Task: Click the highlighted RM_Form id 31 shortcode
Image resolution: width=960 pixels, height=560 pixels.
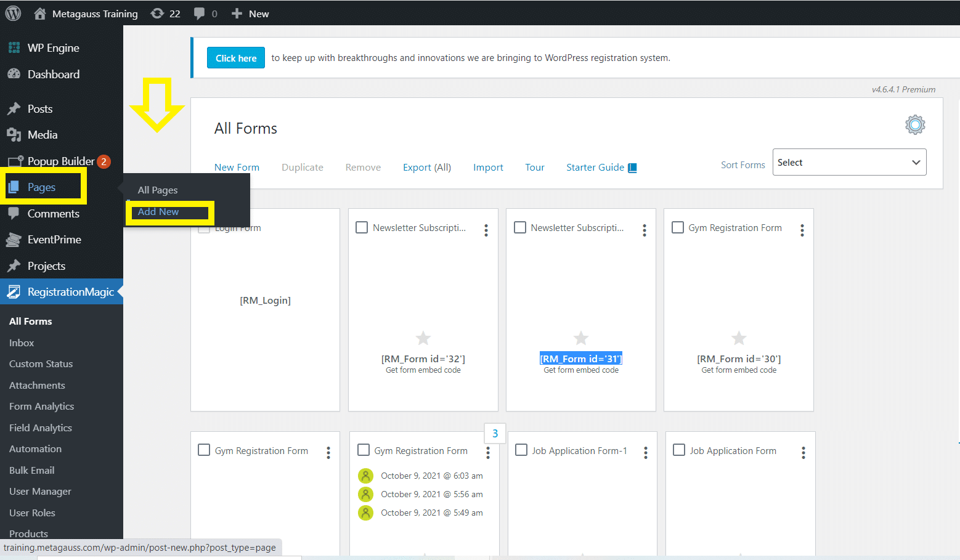Action: 580,359
